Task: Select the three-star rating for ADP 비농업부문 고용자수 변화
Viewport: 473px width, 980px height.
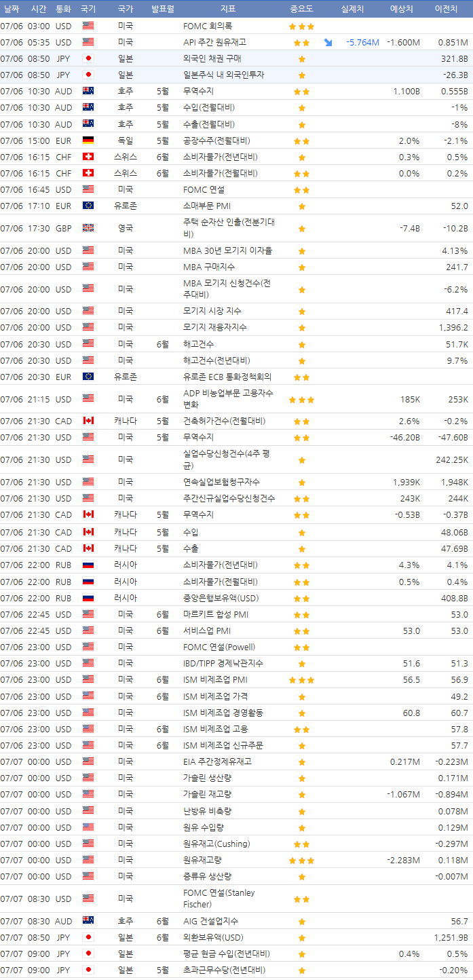Action: click(x=301, y=399)
